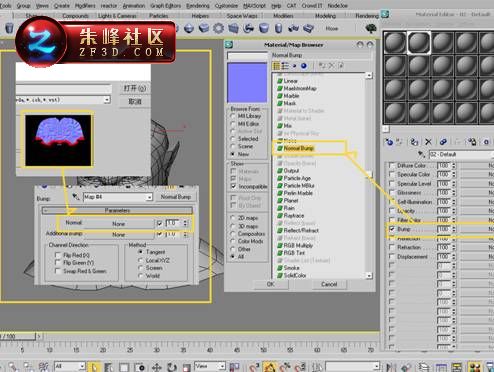
Task: Toggle the highlighted Angle Snap icon
Action: point(269,367)
